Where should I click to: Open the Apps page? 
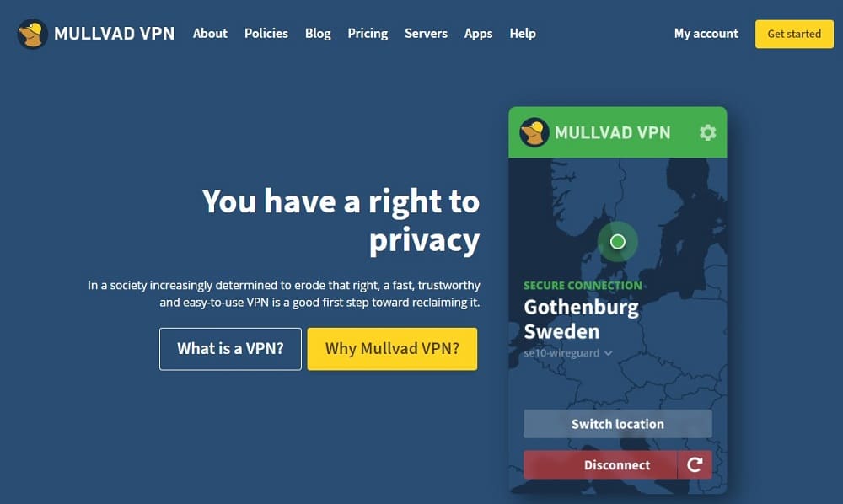[x=479, y=34]
